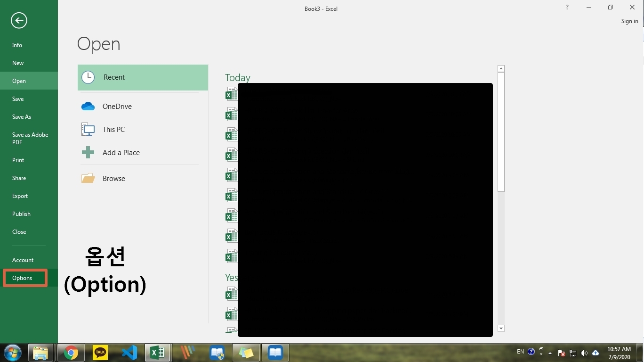
Task: Select the Recent files location
Action: click(x=143, y=77)
